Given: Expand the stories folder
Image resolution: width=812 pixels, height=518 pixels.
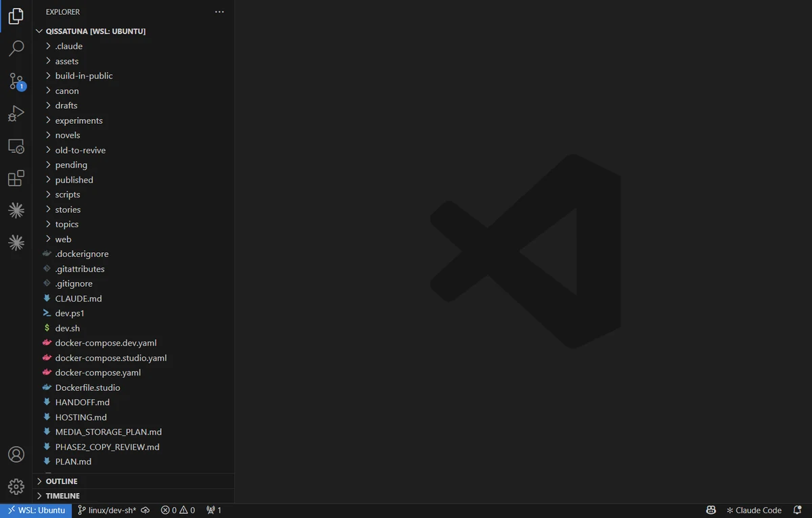Looking at the screenshot, I should 133,210.
